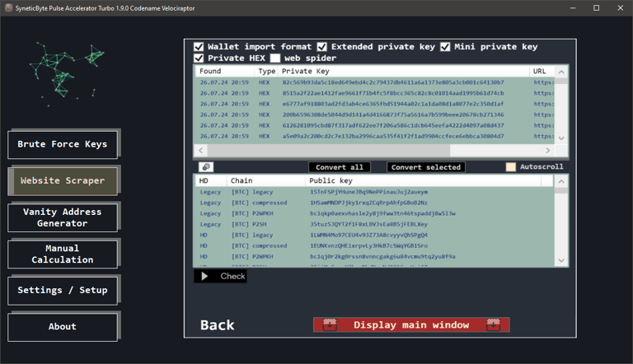Image resolution: width=633 pixels, height=364 pixels.
Task: Select the private key row starting 612628109
Action: pyautogui.click(x=374, y=125)
